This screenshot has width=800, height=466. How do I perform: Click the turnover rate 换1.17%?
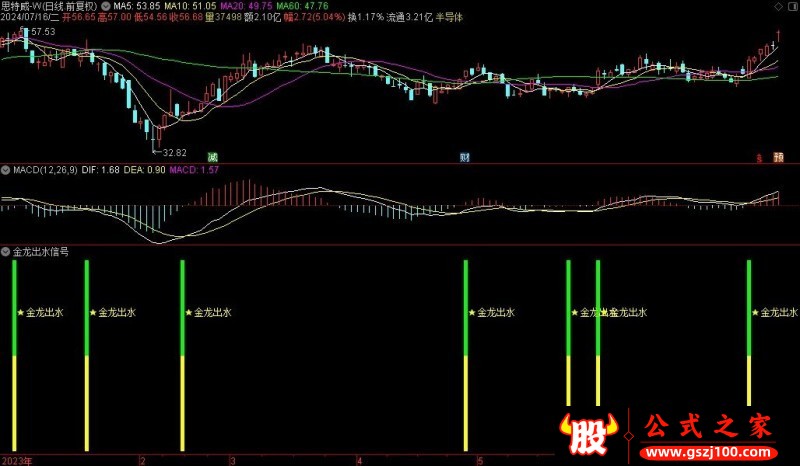click(x=366, y=17)
